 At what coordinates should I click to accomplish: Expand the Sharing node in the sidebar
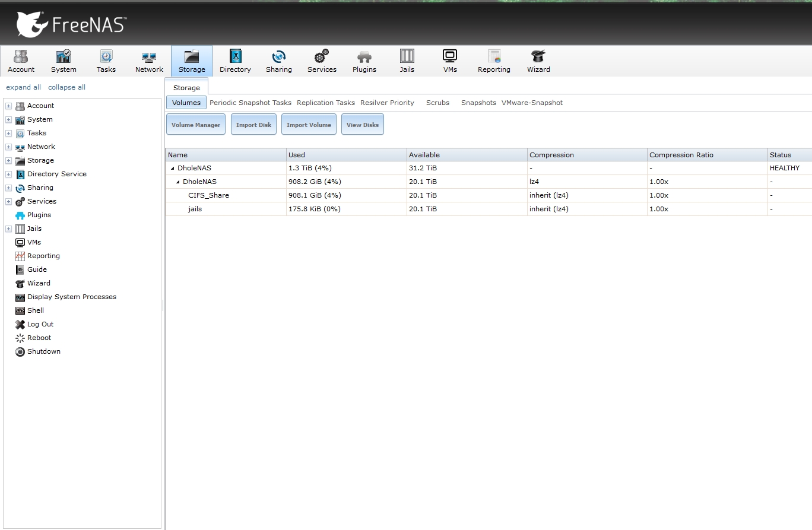pyautogui.click(x=8, y=188)
